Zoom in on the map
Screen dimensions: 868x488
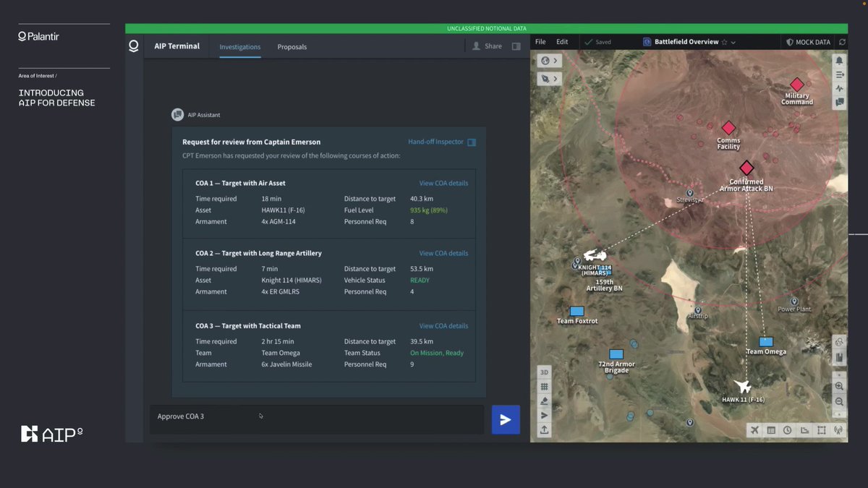coord(839,387)
